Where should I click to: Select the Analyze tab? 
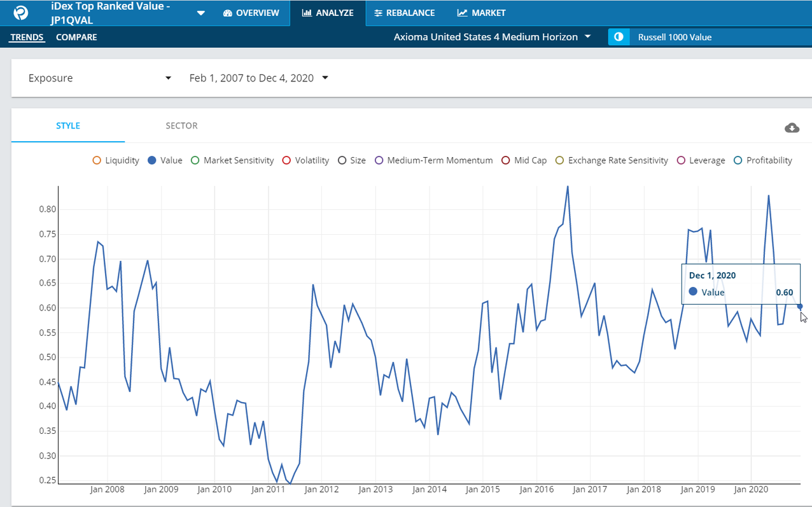pos(328,13)
